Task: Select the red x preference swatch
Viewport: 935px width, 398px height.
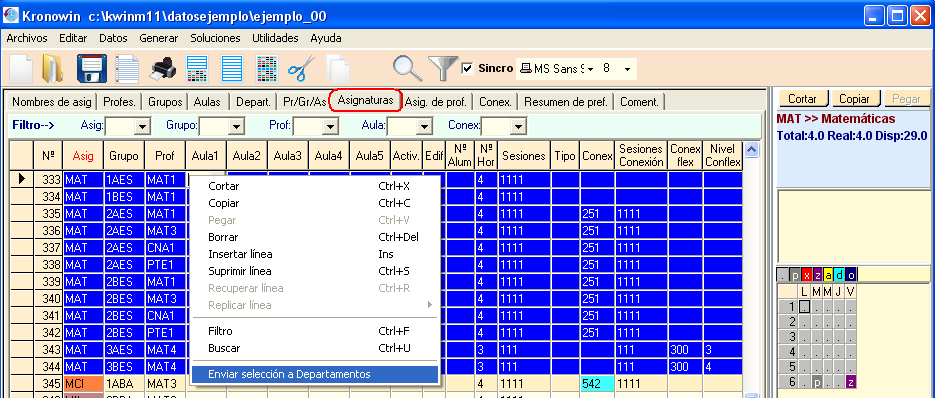Action: coord(806,275)
